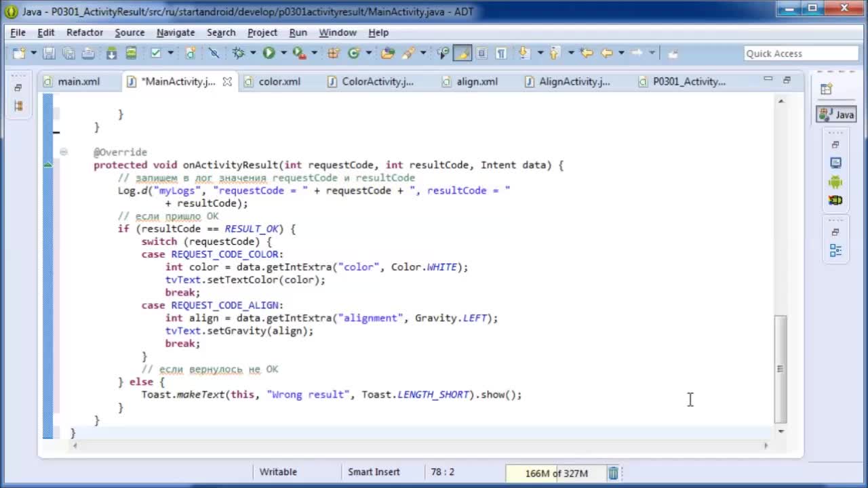The height and width of the screenshot is (488, 868).
Task: Click the Skip All Breakpoints icon
Action: pyautogui.click(x=214, y=53)
